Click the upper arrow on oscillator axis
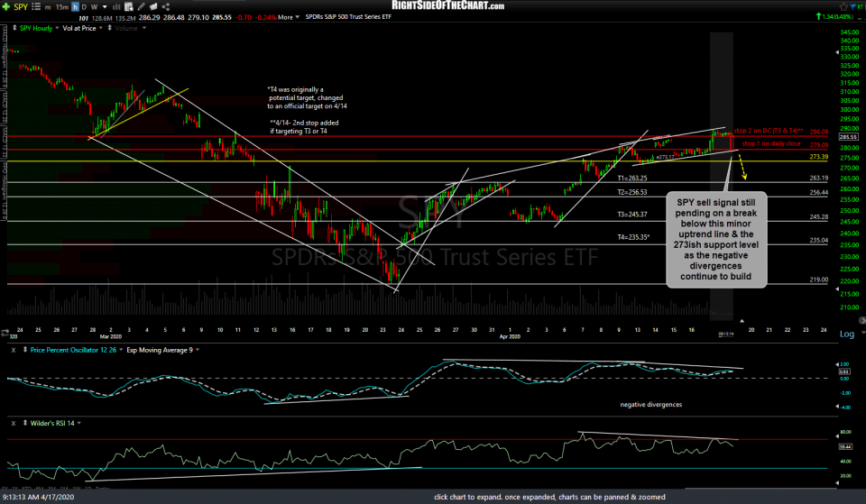This screenshot has height=504, width=866. click(x=837, y=364)
